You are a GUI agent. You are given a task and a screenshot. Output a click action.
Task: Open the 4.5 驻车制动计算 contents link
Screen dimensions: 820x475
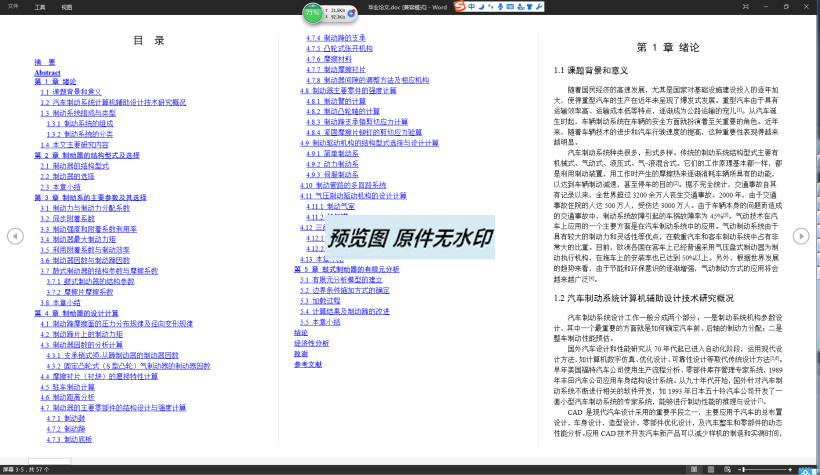67,387
